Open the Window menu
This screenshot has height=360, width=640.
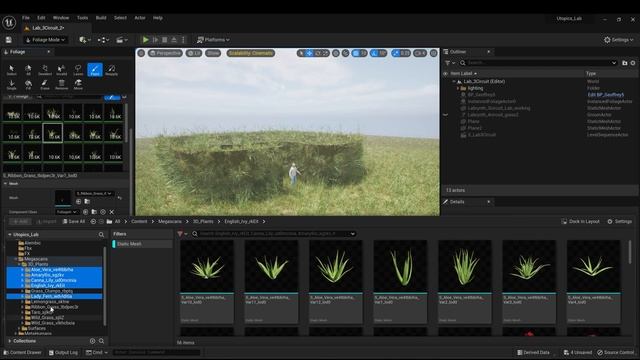(61, 18)
